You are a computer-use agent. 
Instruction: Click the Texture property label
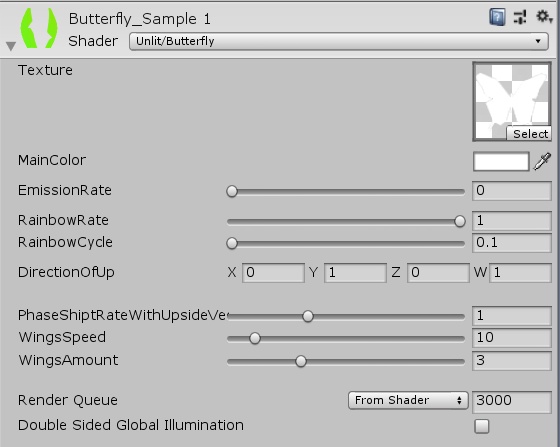[45, 70]
